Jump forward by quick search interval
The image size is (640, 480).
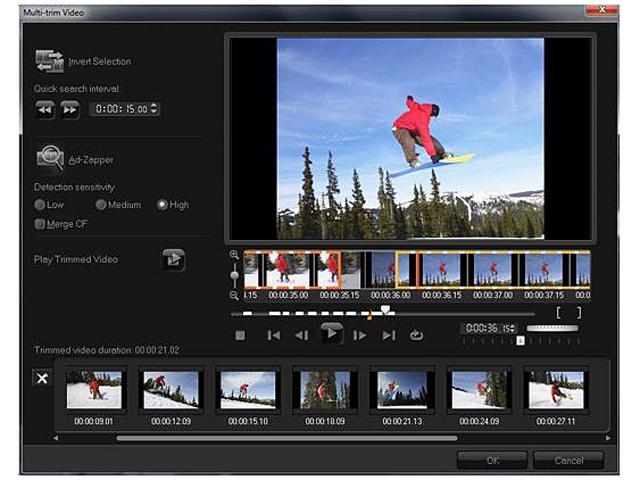[x=69, y=109]
